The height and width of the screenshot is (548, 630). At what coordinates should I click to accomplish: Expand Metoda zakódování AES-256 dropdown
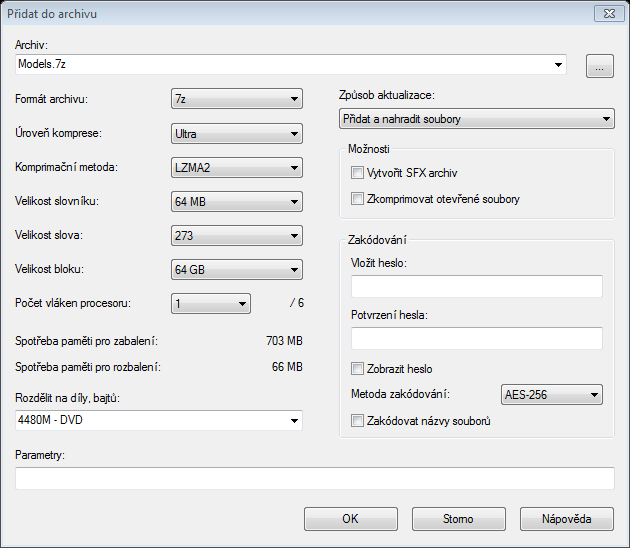552,395
